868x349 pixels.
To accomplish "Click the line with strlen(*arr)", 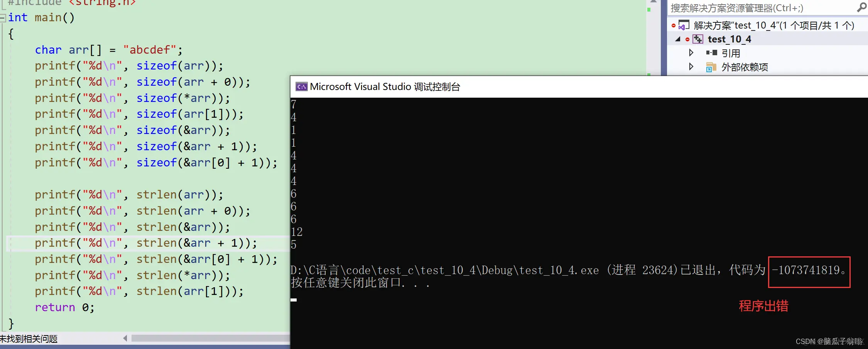I will (x=132, y=276).
